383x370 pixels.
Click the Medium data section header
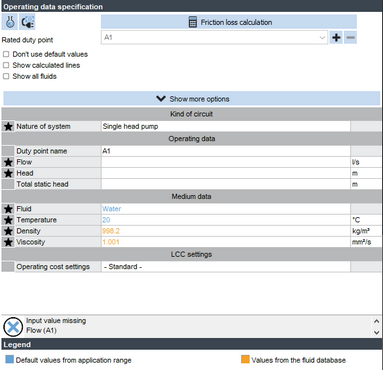click(x=192, y=196)
